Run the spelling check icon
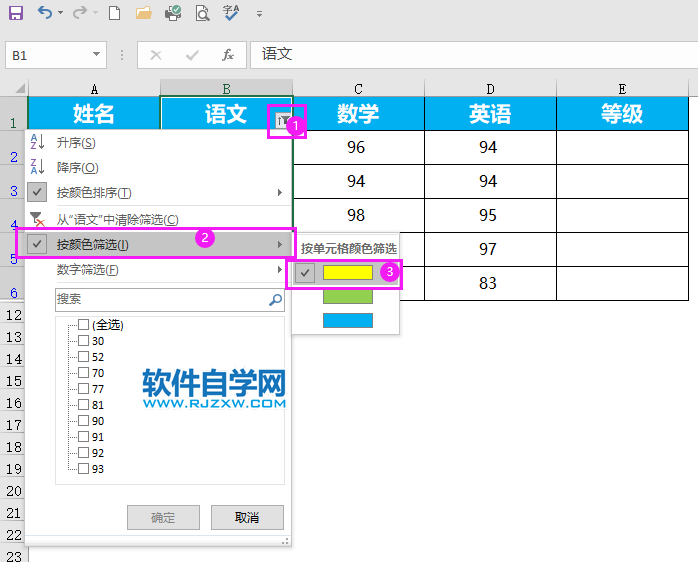 point(231,13)
